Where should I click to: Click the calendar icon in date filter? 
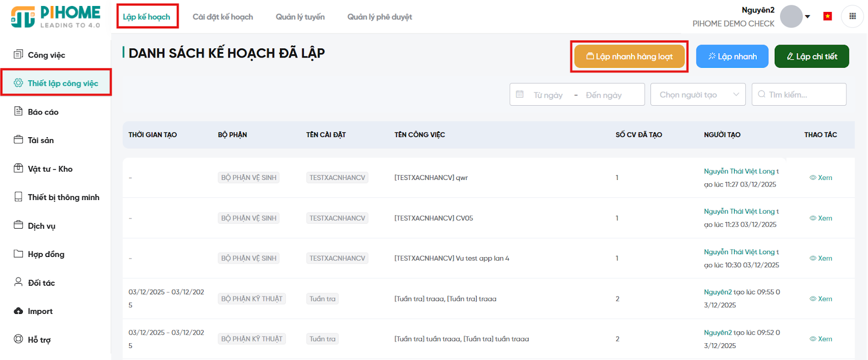pos(520,94)
